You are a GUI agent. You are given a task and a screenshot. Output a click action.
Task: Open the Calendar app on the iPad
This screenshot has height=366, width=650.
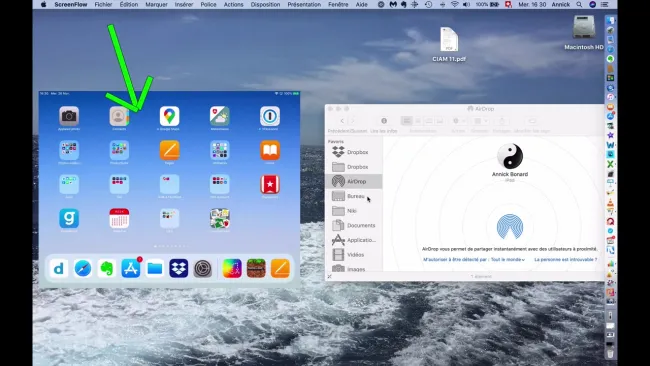(x=119, y=218)
